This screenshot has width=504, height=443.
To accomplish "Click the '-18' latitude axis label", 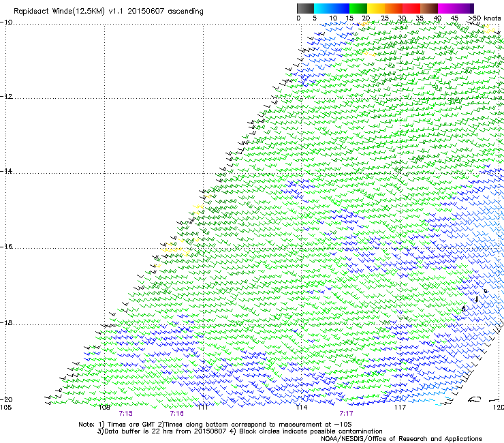I will 6,322.
